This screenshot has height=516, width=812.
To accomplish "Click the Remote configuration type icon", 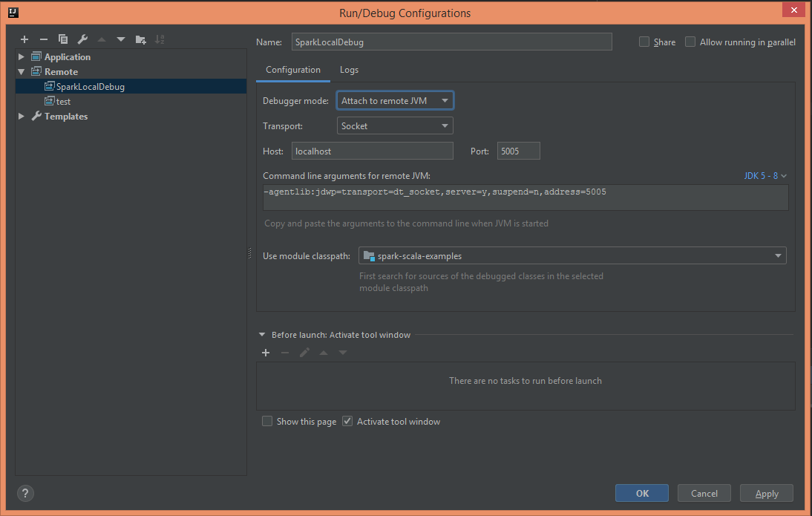I will tap(36, 71).
